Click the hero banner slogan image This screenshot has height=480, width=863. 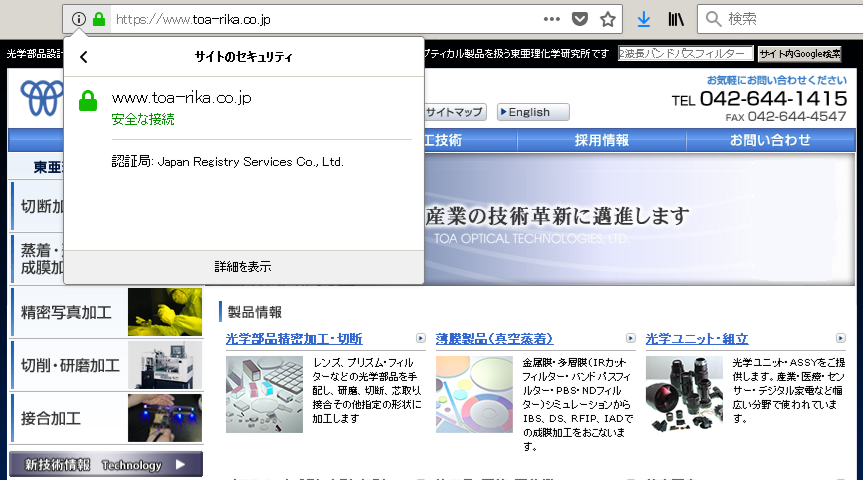coord(638,219)
